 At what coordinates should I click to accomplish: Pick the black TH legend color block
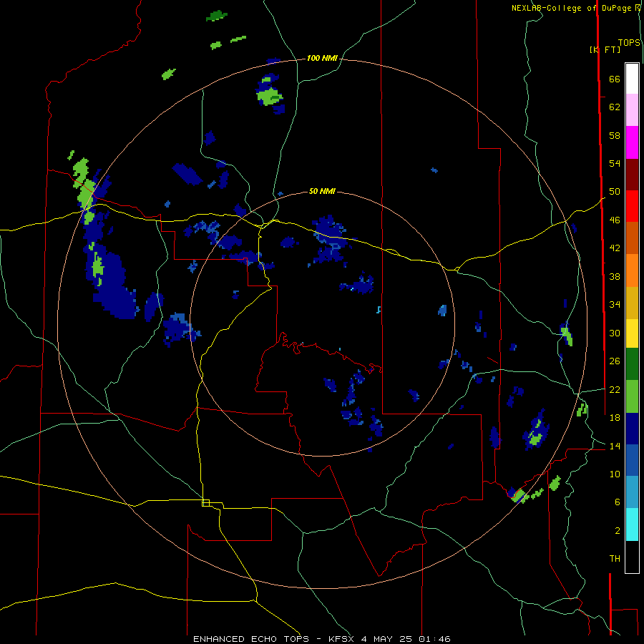point(632,557)
